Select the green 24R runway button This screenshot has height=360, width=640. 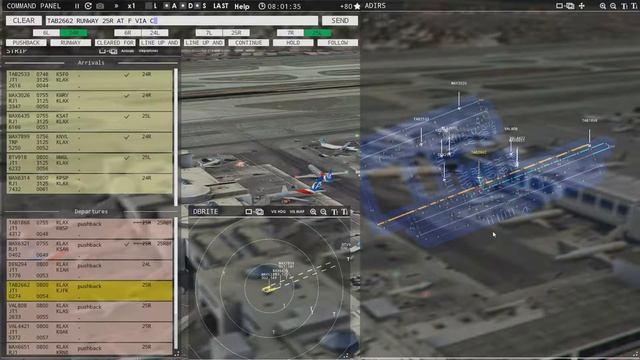pyautogui.click(x=73, y=33)
